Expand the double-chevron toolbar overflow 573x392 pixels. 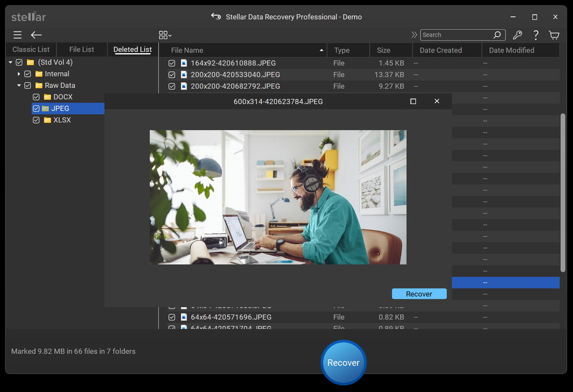coord(414,35)
